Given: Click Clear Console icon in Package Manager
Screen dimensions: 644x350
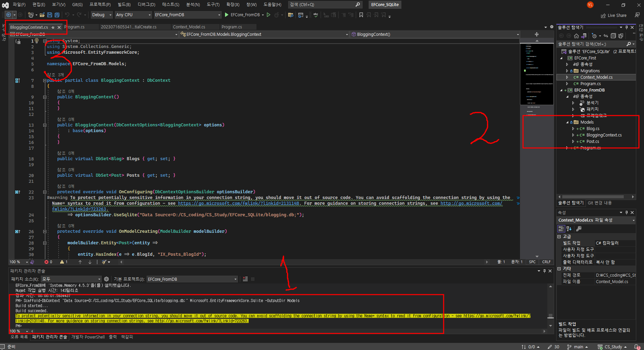Looking at the screenshot, I should [x=245, y=279].
